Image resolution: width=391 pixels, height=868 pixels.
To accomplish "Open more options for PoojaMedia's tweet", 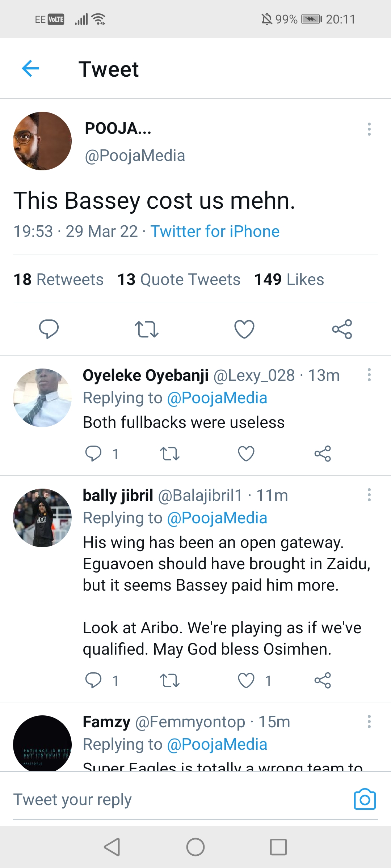I will pyautogui.click(x=369, y=129).
